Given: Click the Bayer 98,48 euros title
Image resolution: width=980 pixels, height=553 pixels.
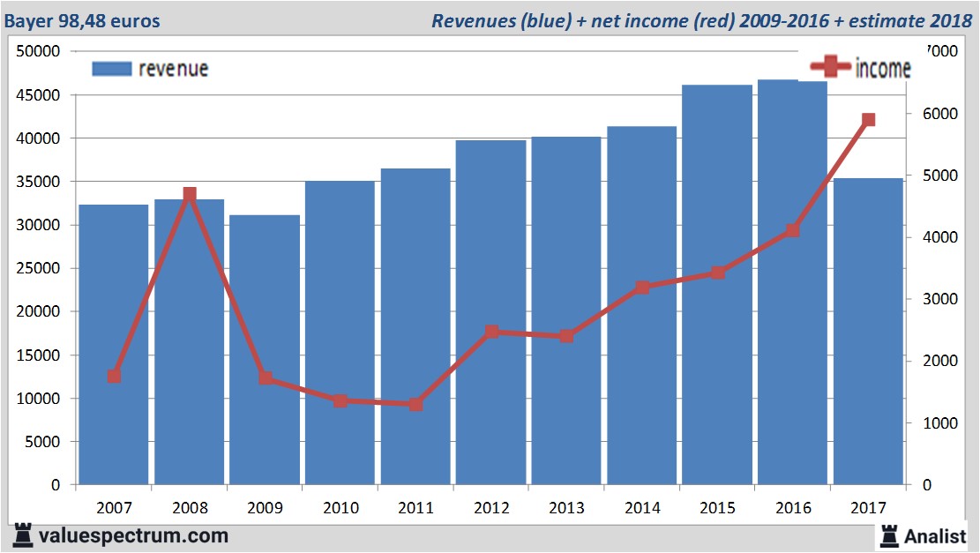Looking at the screenshot, I should point(82,20).
